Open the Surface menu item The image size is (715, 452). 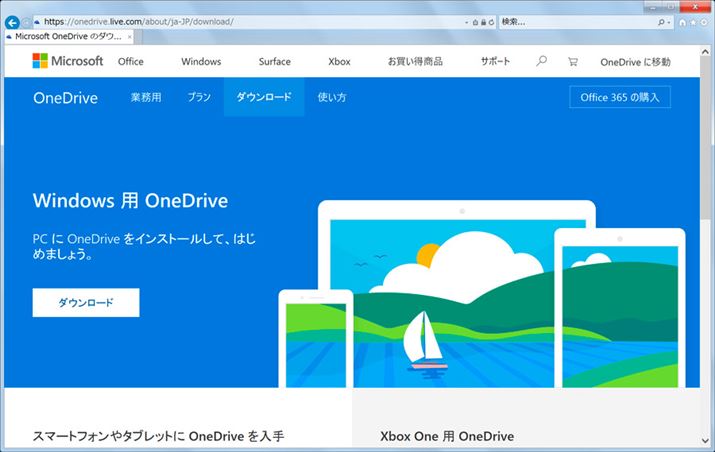[x=275, y=62]
